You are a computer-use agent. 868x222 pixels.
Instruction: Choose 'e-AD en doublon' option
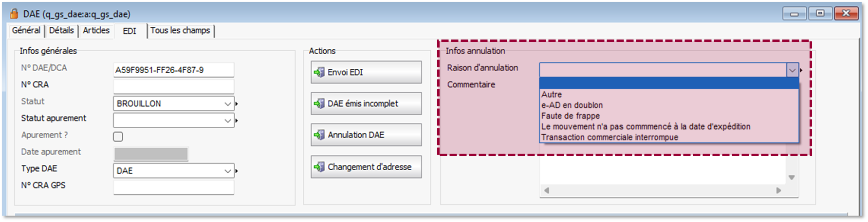[572, 105]
